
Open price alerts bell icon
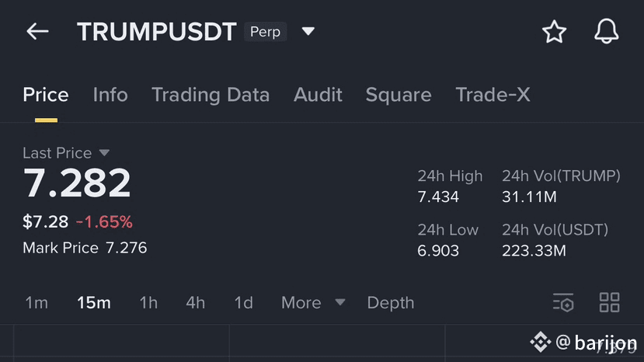pyautogui.click(x=606, y=32)
